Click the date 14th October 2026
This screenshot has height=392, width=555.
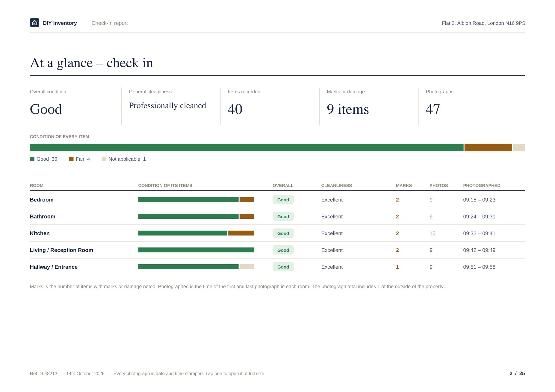(x=85, y=373)
